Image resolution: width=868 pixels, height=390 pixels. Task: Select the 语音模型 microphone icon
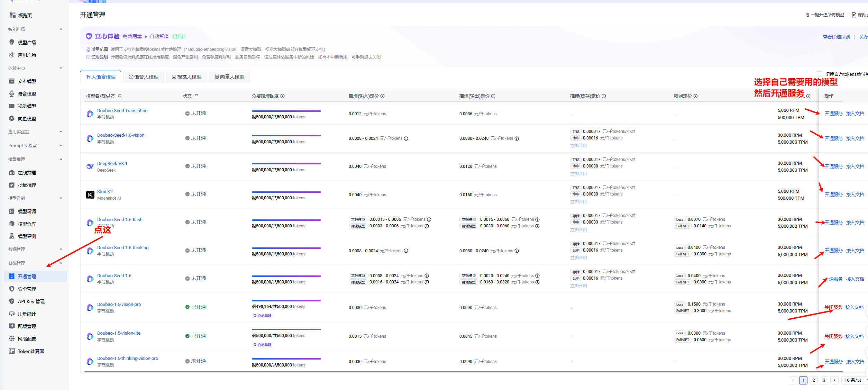coord(12,94)
